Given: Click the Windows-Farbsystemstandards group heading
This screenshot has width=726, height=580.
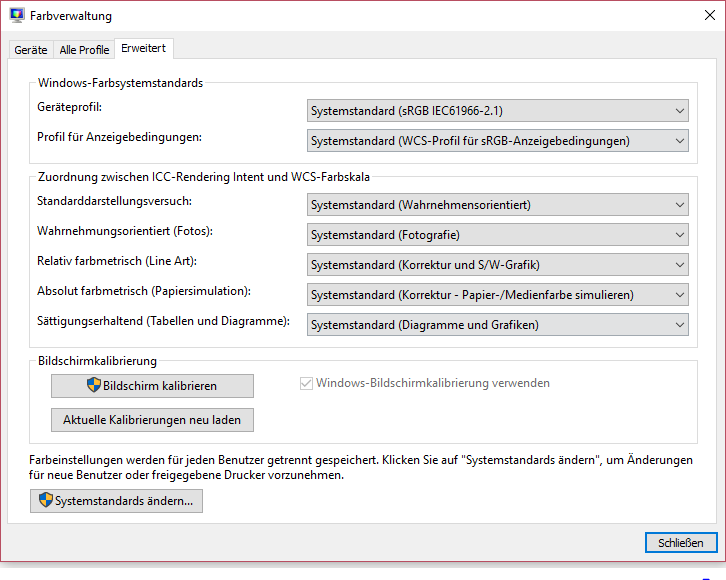Looking at the screenshot, I should pyautogui.click(x=120, y=83).
